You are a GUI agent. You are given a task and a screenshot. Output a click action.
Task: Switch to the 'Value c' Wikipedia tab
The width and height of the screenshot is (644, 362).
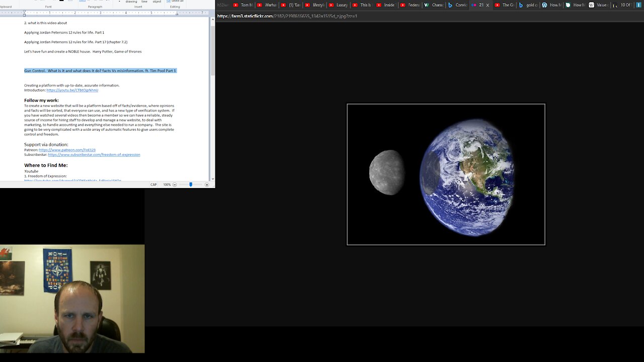pyautogui.click(x=599, y=5)
